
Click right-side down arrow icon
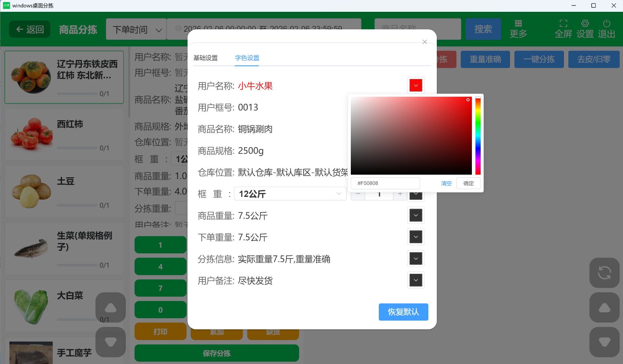click(604, 342)
